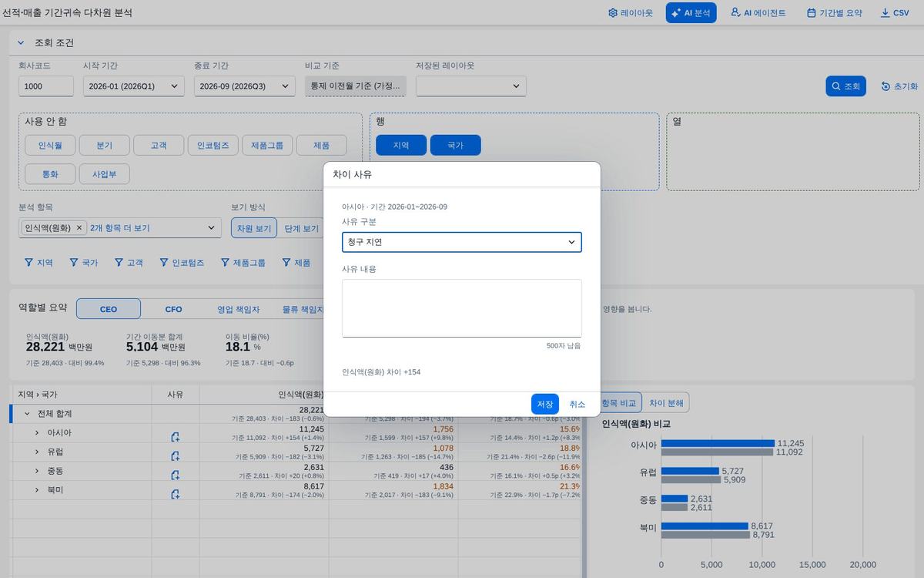Select the 인코텀즈 dimension chip

click(x=213, y=145)
